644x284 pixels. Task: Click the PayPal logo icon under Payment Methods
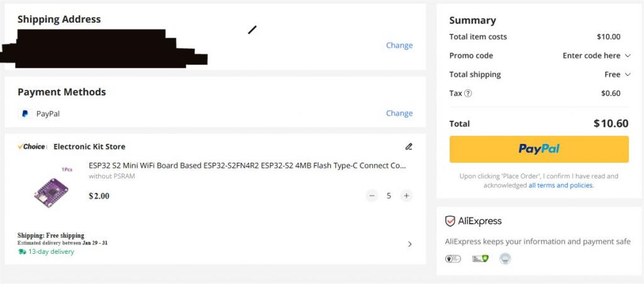25,114
